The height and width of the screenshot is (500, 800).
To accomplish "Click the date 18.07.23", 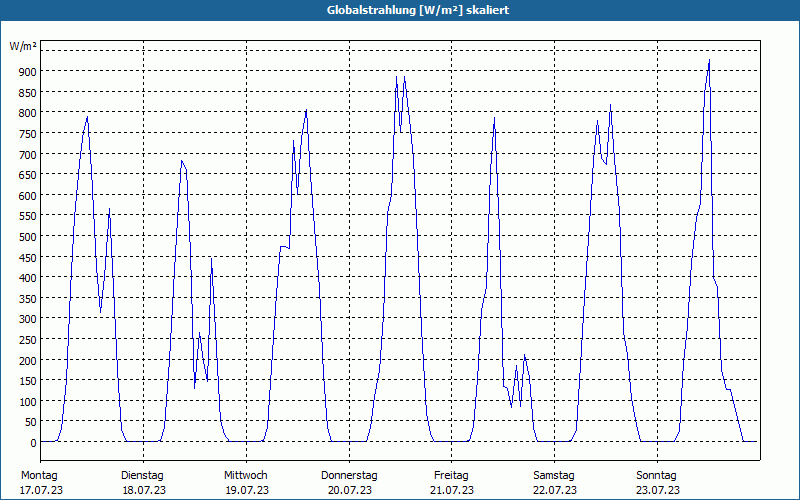I will (144, 490).
